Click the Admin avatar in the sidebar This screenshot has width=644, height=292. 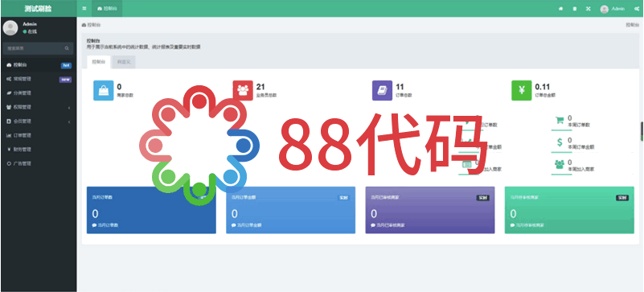click(x=10, y=28)
